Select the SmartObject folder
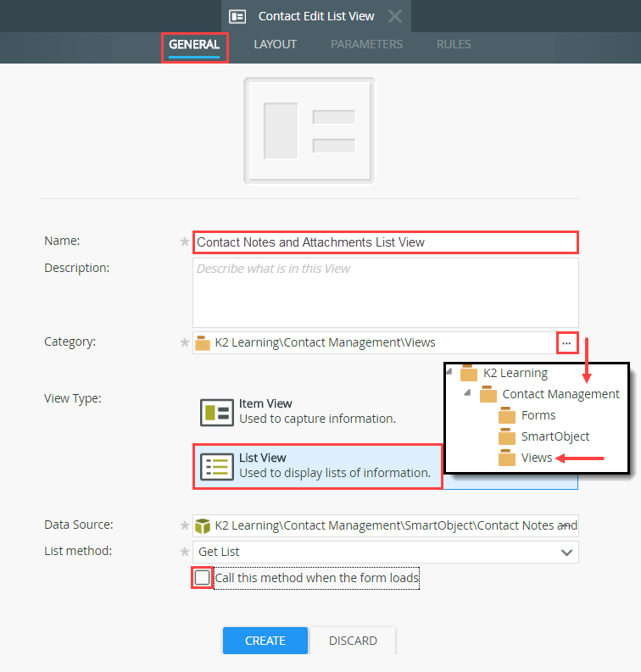Screen dimensions: 641x672 coord(555,436)
